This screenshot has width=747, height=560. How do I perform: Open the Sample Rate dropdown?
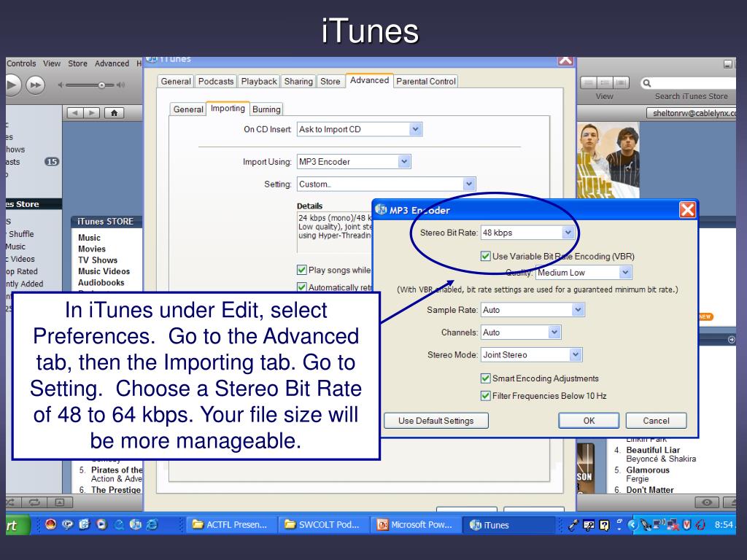[x=533, y=310]
